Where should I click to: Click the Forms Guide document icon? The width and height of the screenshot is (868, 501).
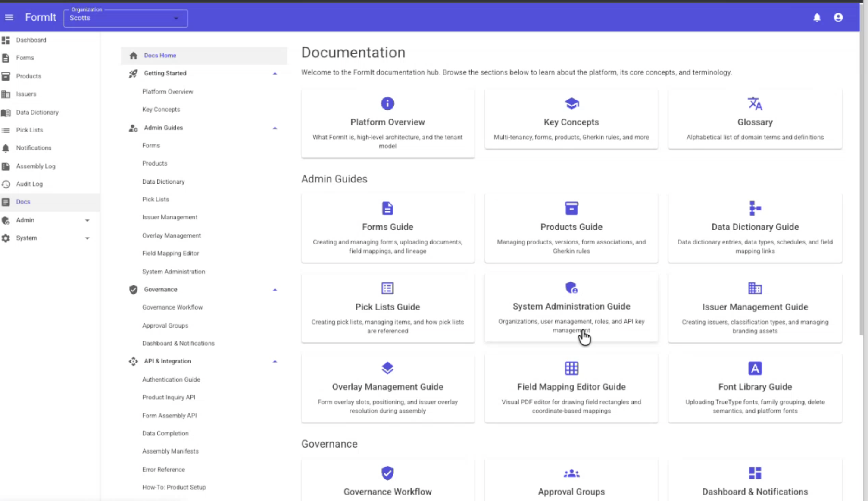tap(387, 208)
